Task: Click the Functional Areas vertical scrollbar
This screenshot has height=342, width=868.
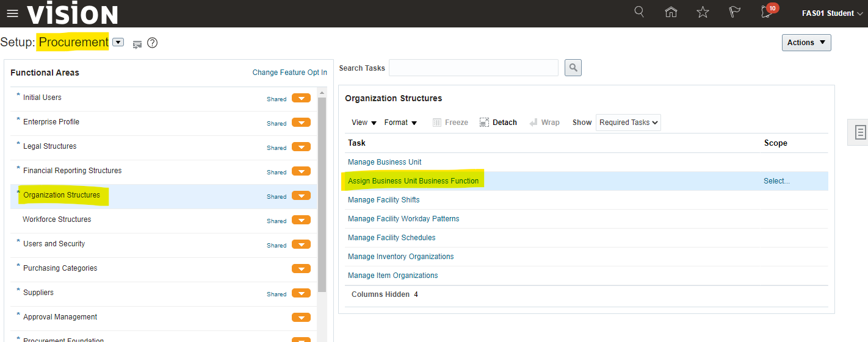Action: 322,195
